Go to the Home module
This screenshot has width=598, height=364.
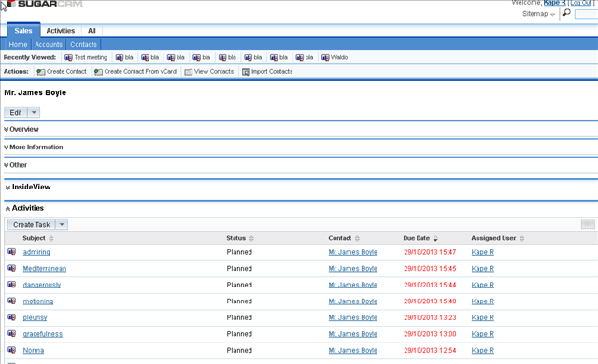tap(18, 44)
